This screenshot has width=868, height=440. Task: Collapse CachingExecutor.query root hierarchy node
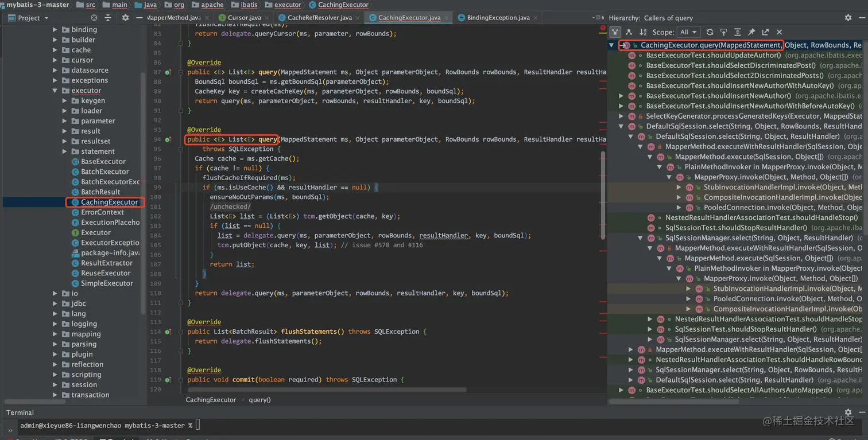pos(612,45)
